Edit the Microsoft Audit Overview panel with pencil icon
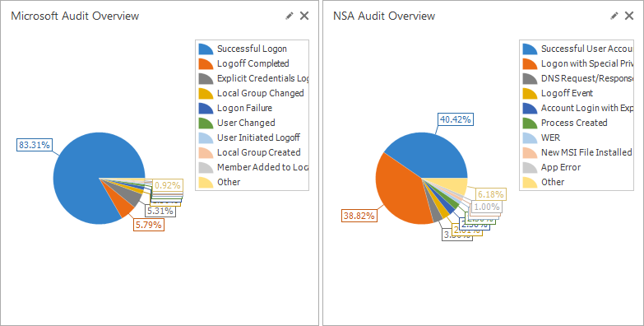 coord(290,16)
